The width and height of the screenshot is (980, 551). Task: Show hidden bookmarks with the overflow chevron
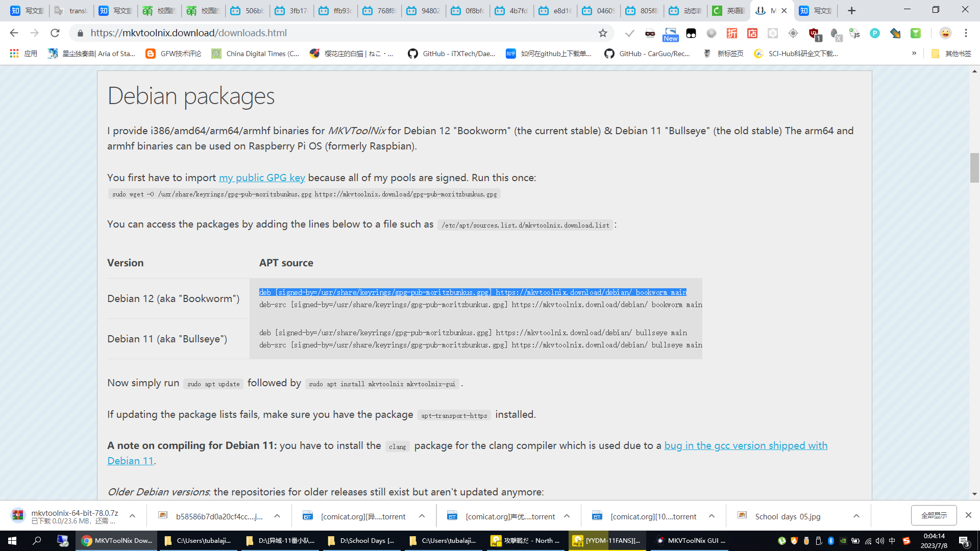tap(914, 54)
